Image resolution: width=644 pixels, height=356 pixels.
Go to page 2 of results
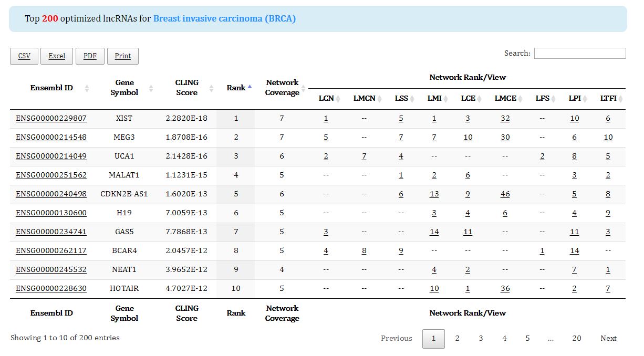click(x=457, y=339)
